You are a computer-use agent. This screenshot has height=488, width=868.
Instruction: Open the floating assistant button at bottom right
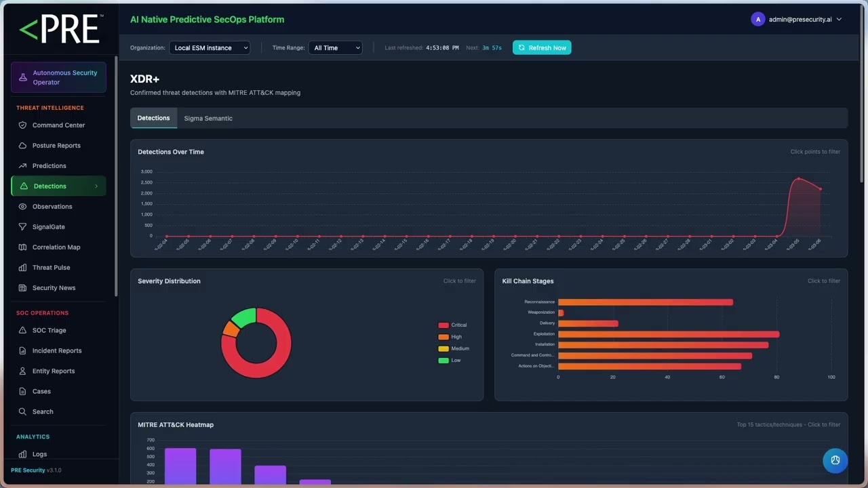pyautogui.click(x=835, y=460)
